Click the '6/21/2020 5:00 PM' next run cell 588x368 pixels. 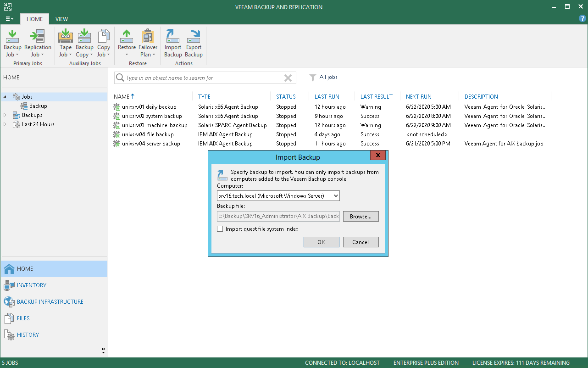click(428, 144)
